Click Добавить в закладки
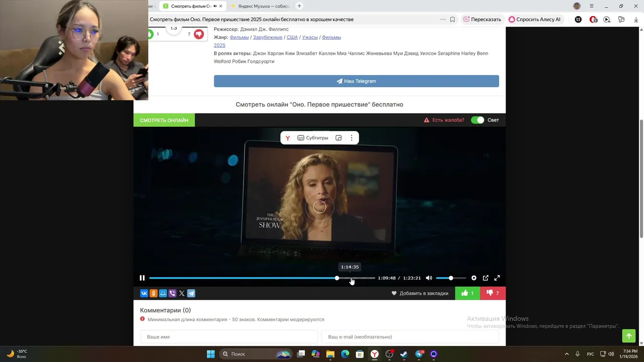 point(420,293)
